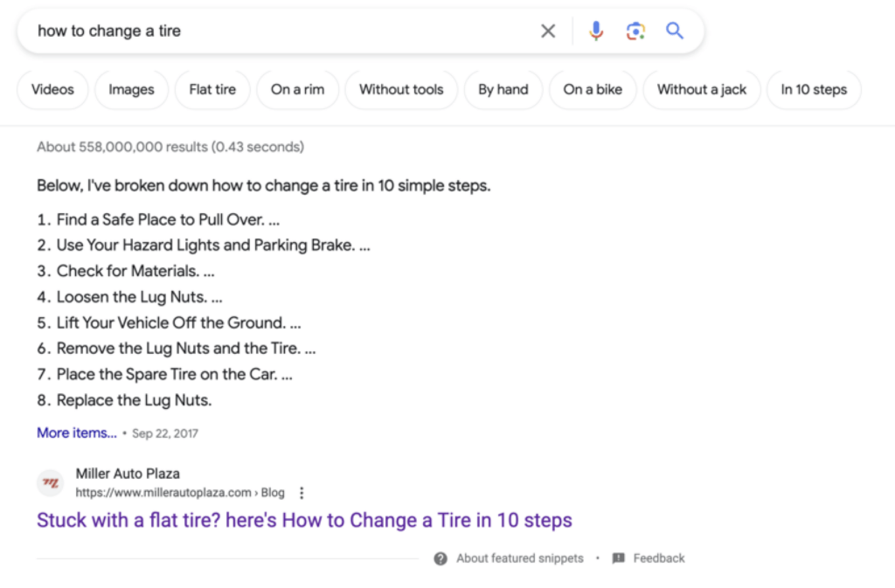The width and height of the screenshot is (895, 588).
Task: Open the On a bike filter tab
Action: (593, 89)
